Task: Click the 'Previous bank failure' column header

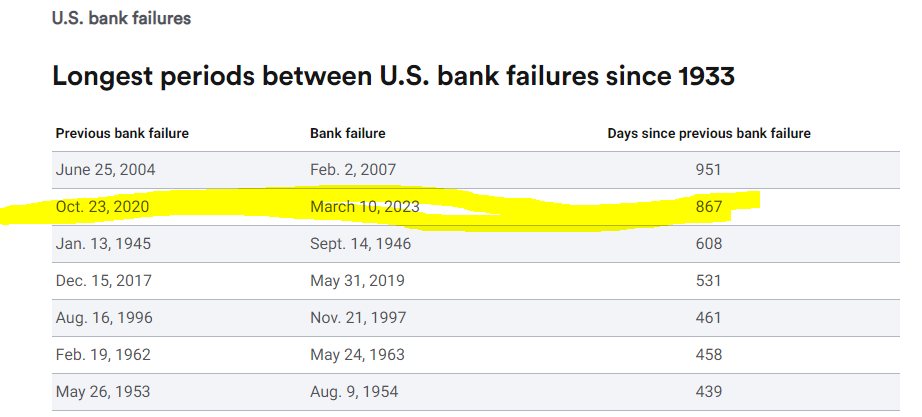Action: [122, 133]
